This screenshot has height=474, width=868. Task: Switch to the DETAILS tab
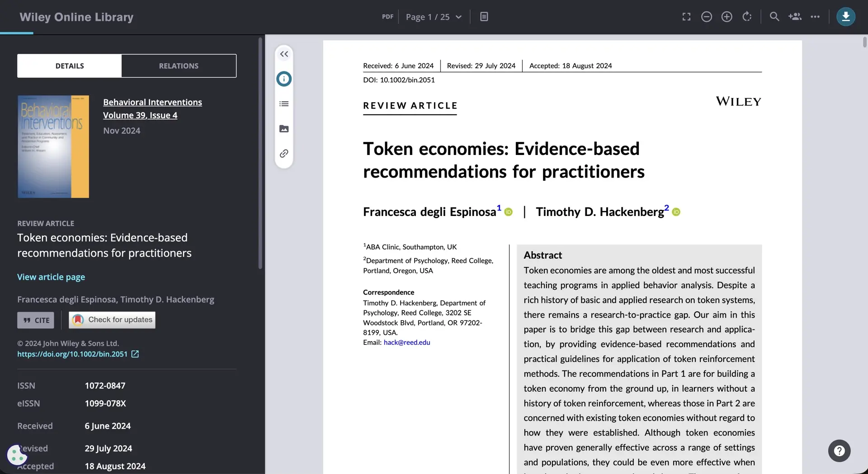click(70, 66)
